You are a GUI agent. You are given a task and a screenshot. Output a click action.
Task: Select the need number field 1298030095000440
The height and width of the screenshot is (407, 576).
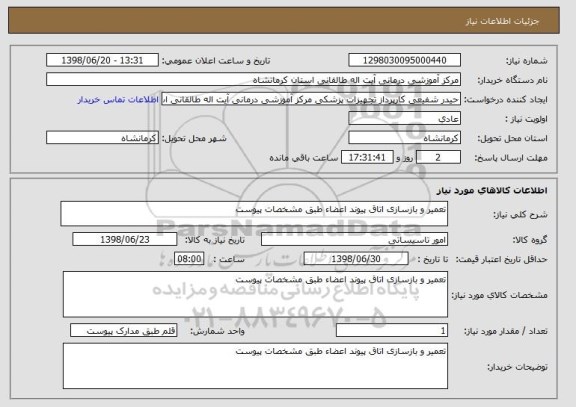click(x=404, y=60)
